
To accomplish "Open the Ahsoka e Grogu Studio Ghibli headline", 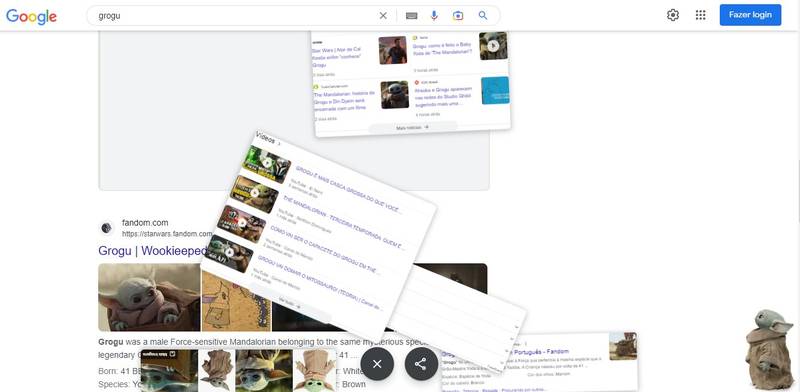I will (443, 96).
